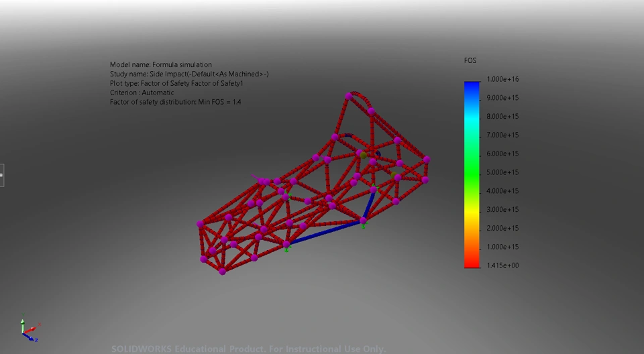
Task: Click the 3.000e+15 legend value
Action: pyautogui.click(x=502, y=209)
